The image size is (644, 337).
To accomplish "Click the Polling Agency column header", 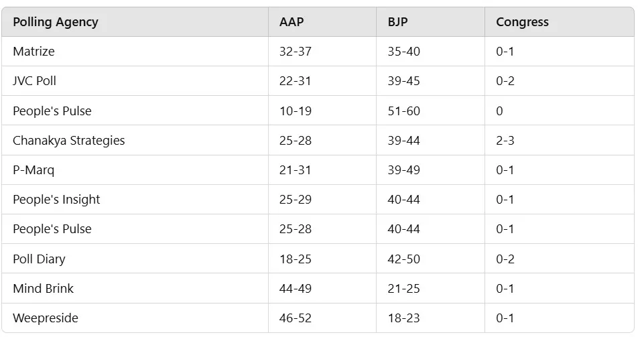I will click(x=56, y=22).
